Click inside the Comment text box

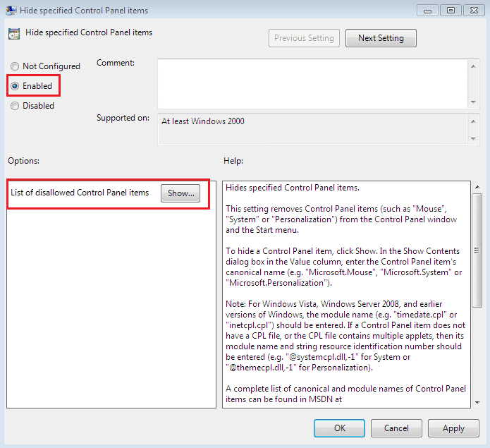tap(312, 84)
